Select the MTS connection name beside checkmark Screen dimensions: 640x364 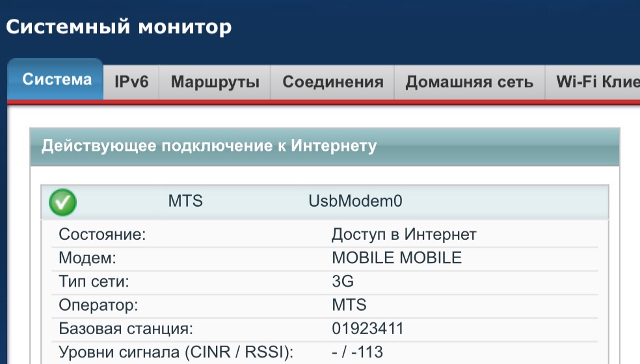185,201
